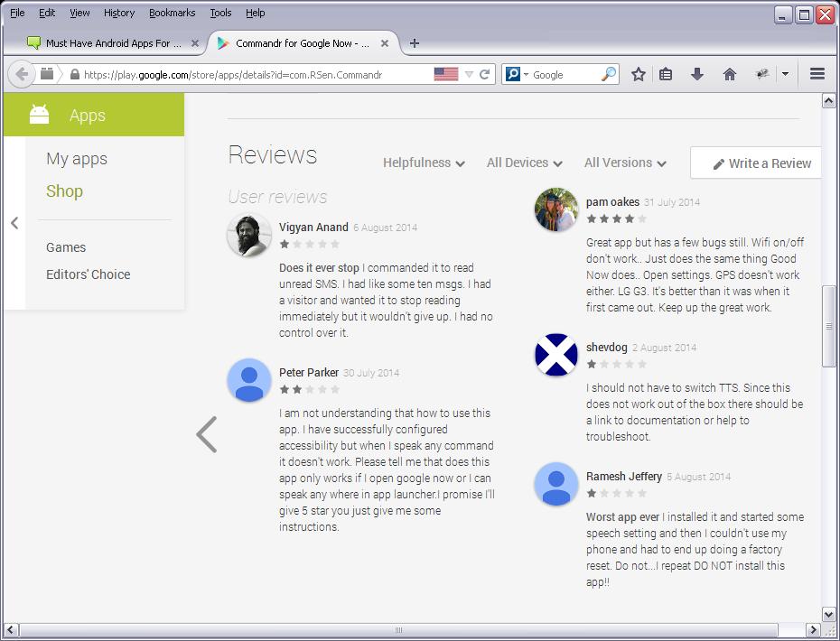
Task: Open a new tab with the plus button
Action: pos(415,43)
